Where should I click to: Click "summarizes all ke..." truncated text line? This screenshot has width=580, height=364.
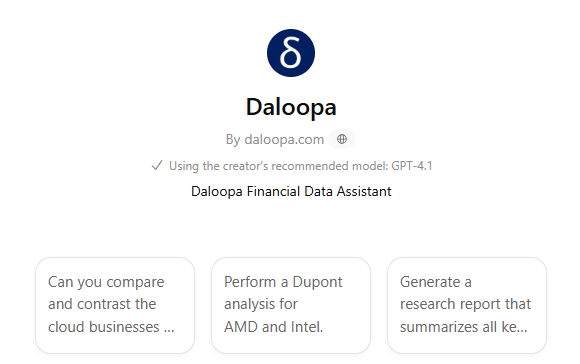[464, 327]
